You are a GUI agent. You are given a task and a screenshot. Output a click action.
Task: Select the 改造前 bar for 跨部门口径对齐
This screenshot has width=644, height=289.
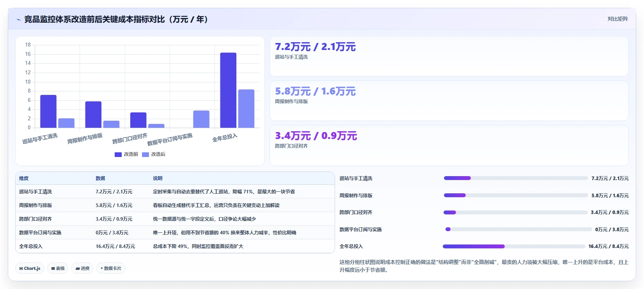coord(138,120)
